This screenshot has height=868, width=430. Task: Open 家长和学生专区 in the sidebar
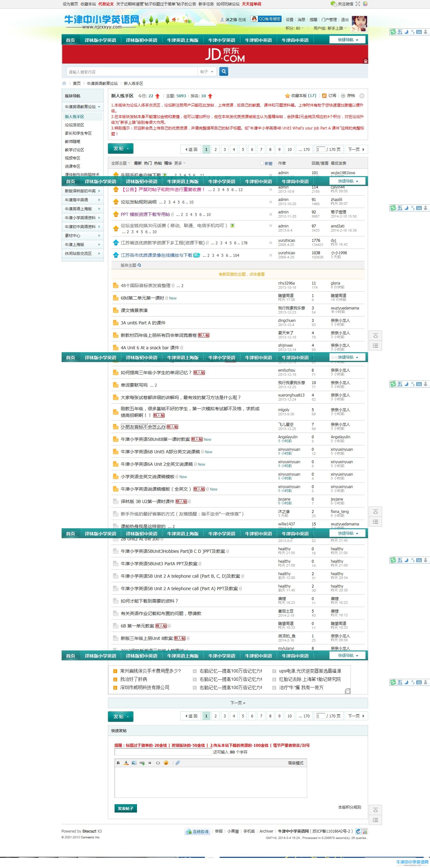(x=78, y=133)
